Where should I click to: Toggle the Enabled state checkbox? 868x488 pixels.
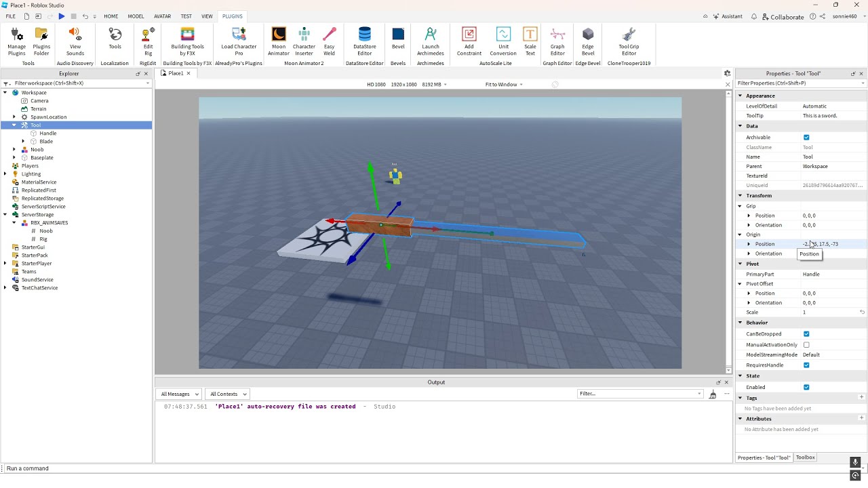(x=806, y=388)
